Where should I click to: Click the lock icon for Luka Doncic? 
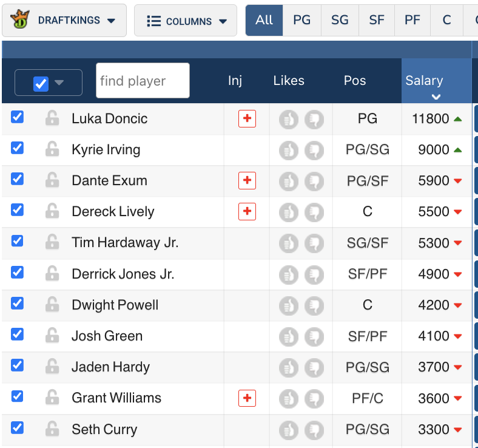52,118
